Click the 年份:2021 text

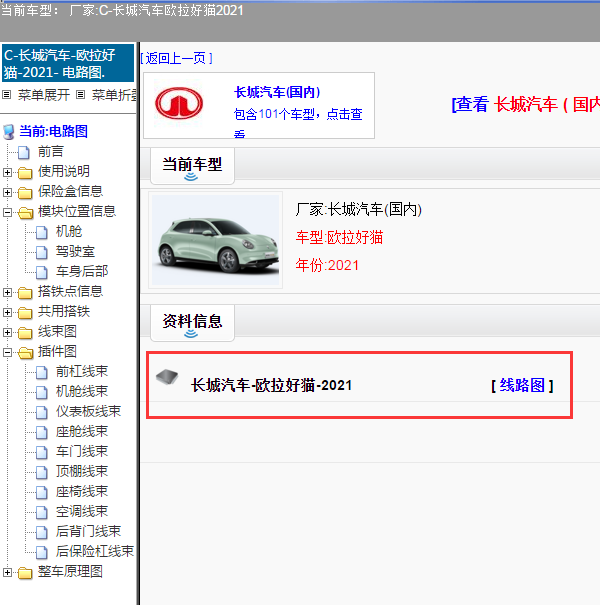[x=327, y=265]
